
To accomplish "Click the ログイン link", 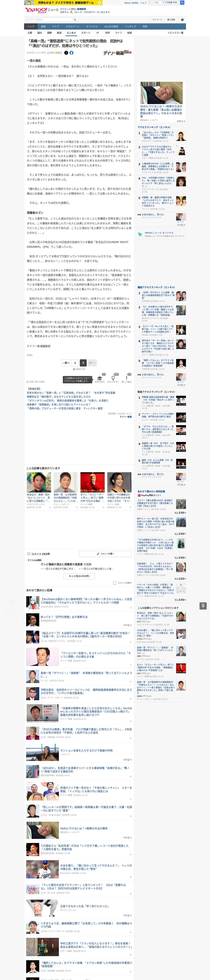I will coord(64,12).
